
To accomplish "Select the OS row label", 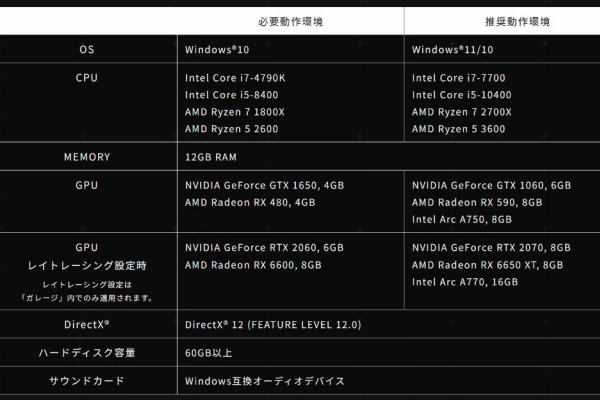I will coord(87,49).
